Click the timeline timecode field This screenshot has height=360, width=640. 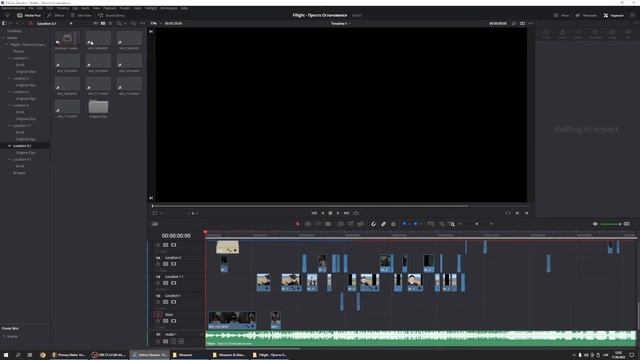tap(176, 236)
